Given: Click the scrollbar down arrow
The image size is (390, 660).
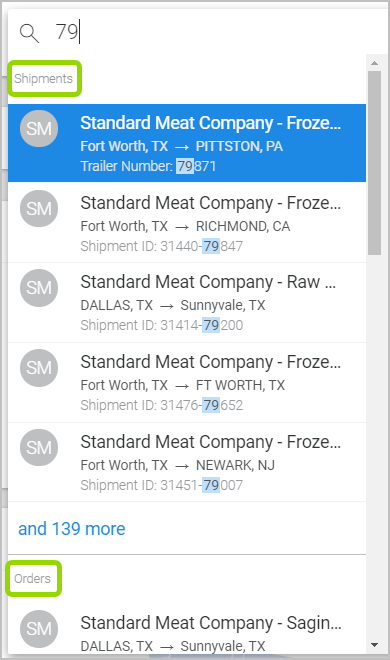Looking at the screenshot, I should [374, 645].
